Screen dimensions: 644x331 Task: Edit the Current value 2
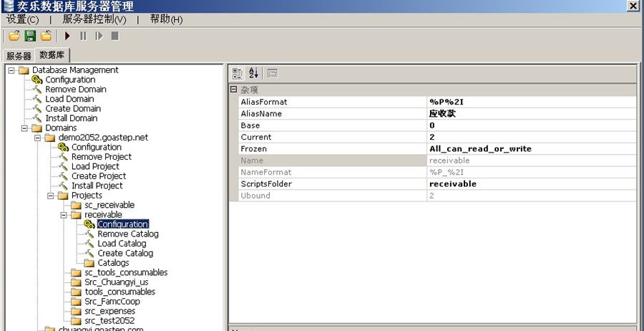coord(532,138)
